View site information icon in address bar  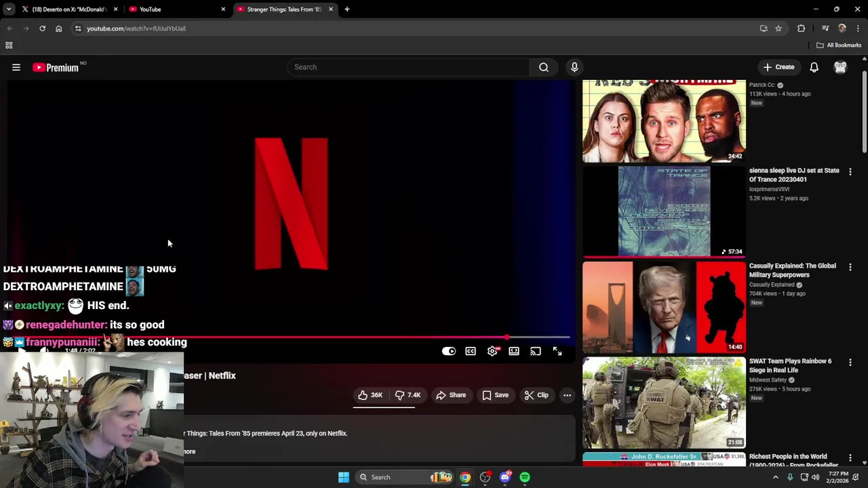tap(78, 28)
